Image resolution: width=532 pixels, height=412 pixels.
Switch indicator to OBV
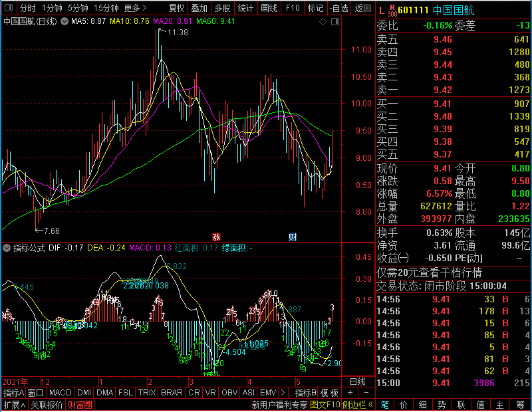(x=229, y=393)
